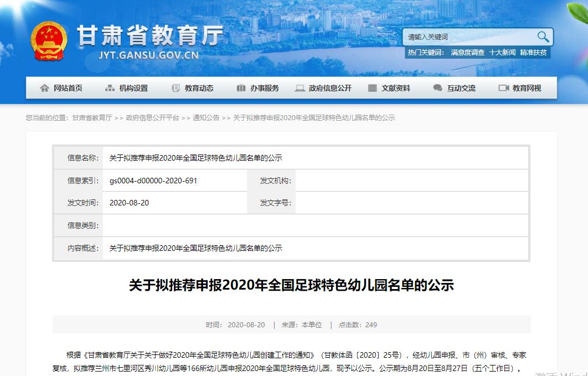The image size is (588, 376).
Task: Click the monitor icon beside 政府信息公开
Action: pyautogui.click(x=300, y=88)
